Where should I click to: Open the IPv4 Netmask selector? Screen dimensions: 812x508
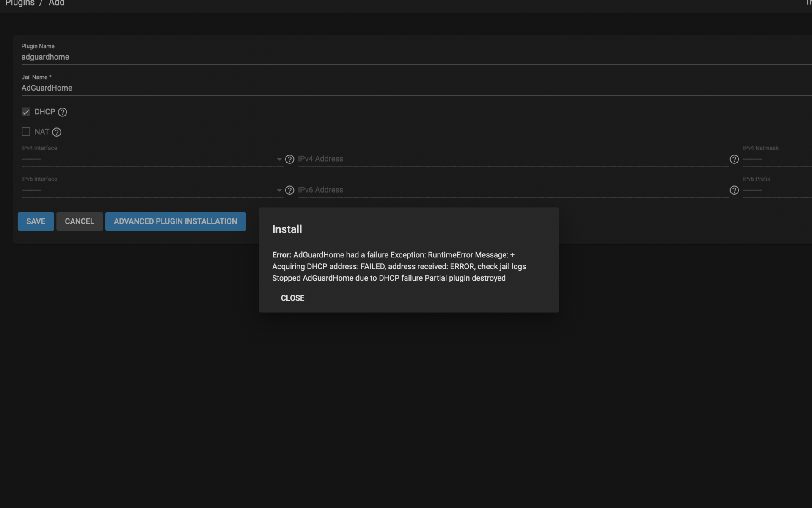click(x=777, y=159)
